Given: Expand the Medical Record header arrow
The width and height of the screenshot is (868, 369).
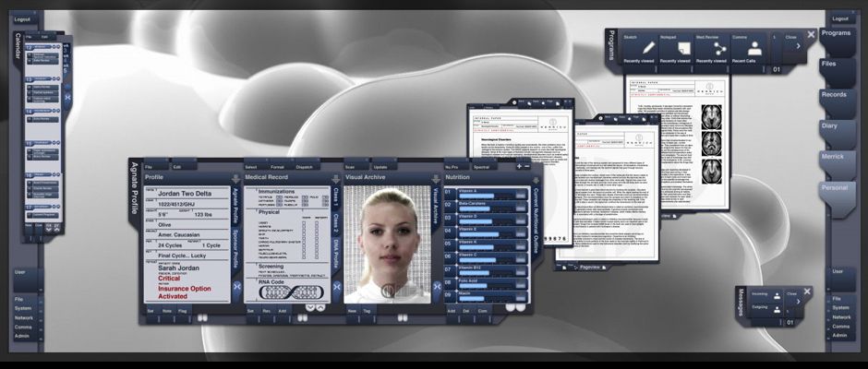Looking at the screenshot, I should (x=335, y=179).
